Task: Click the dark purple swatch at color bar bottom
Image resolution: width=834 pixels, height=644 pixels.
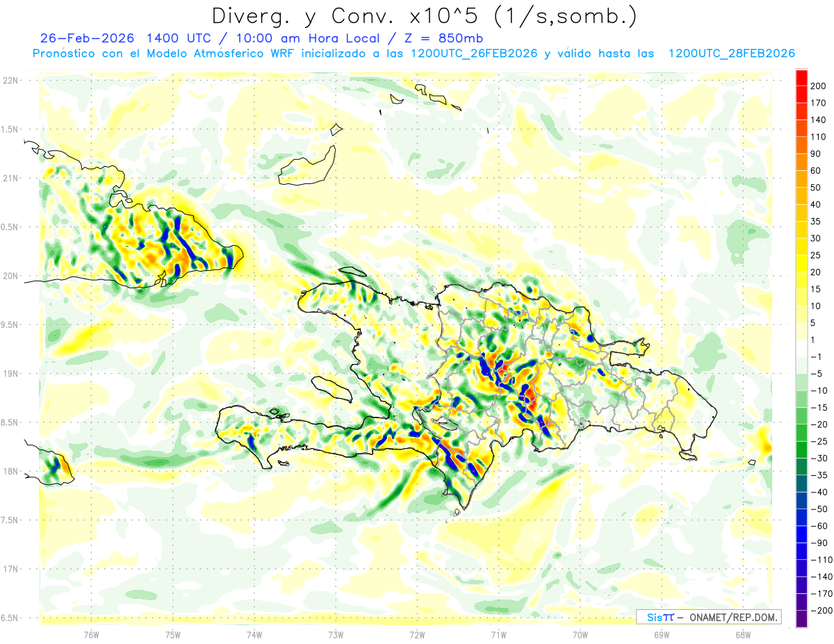Action: (801, 619)
